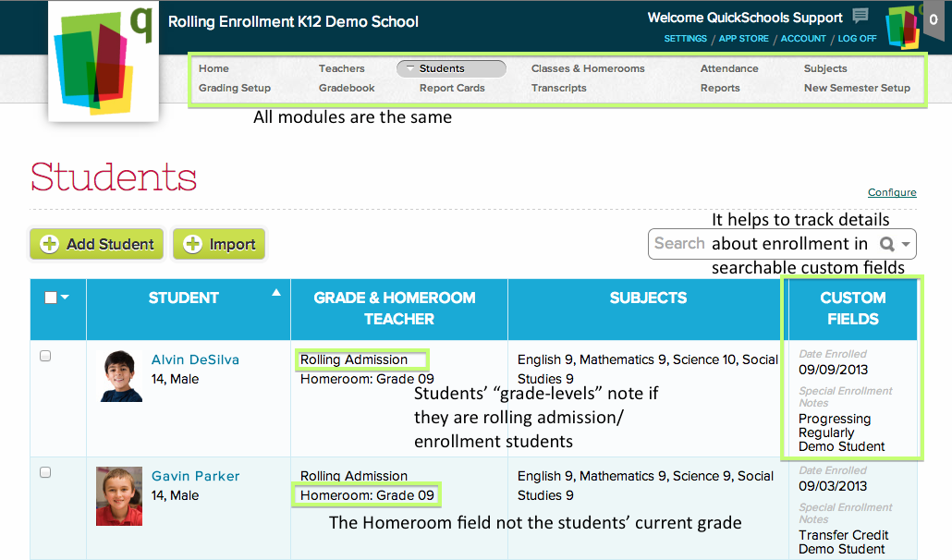The height and width of the screenshot is (560, 952).
Task: Open the Gradebook module
Action: [347, 88]
